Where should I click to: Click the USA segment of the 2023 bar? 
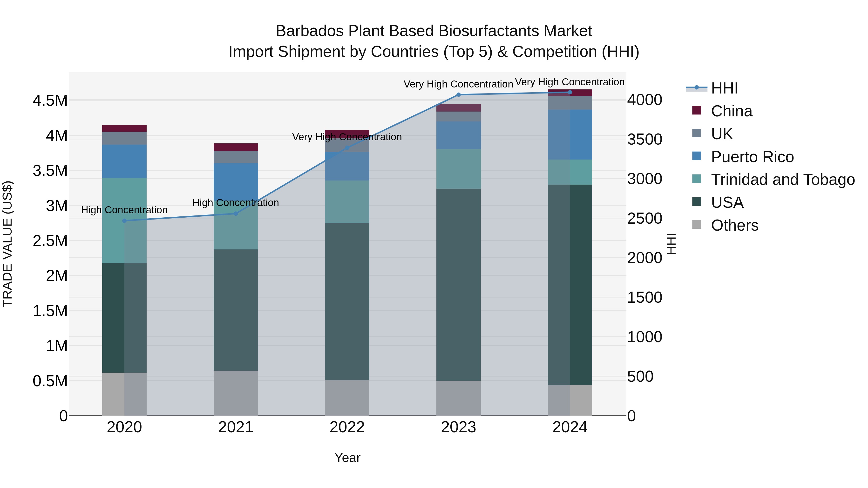pyautogui.click(x=459, y=285)
